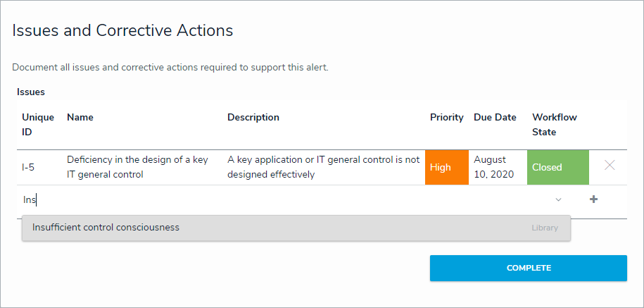Click the Description column header
The image size is (644, 308).
253,118
